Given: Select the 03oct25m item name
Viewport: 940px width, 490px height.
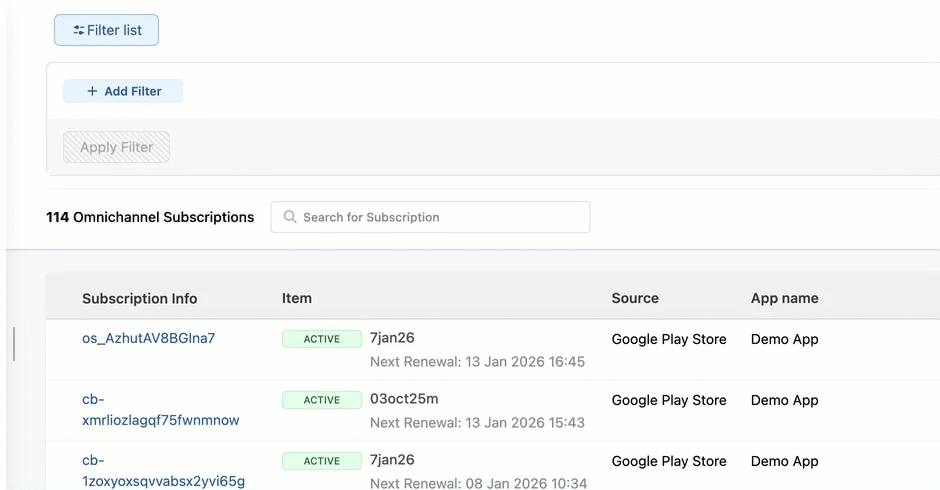Looking at the screenshot, I should (404, 399).
